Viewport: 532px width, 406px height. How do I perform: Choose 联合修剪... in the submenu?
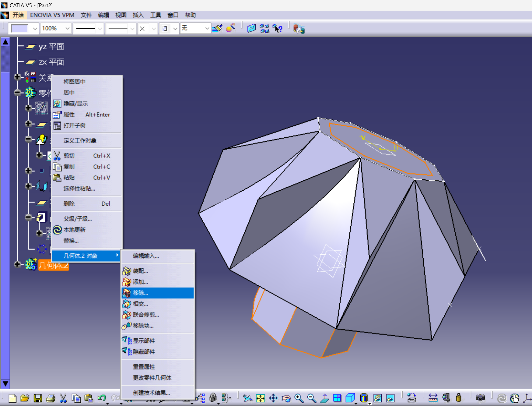tap(158, 315)
